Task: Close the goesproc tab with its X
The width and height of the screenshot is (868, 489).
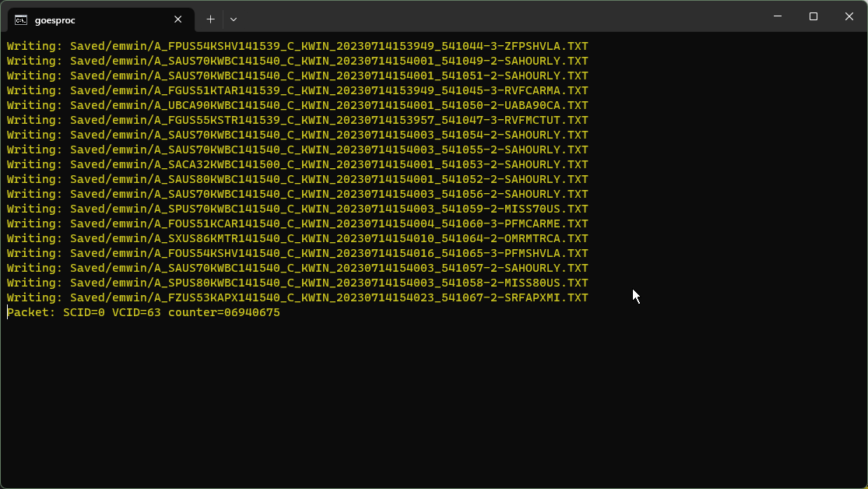Action: click(177, 19)
